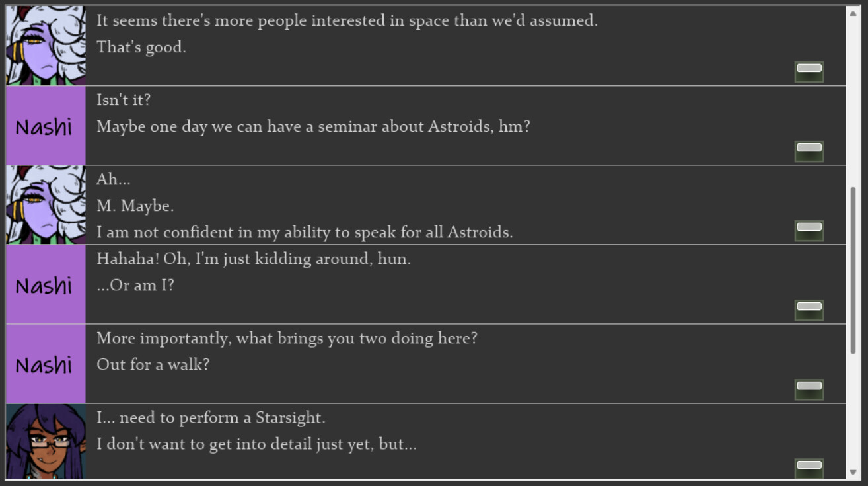Click the text "I am not confident in my ability"
The width and height of the screenshot is (868, 486).
tap(305, 232)
